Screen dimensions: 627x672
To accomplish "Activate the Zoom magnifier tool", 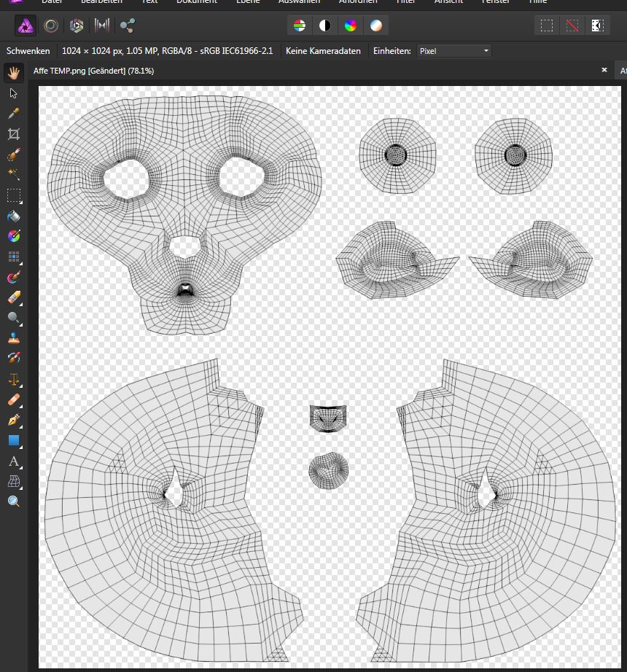I will coord(13,501).
